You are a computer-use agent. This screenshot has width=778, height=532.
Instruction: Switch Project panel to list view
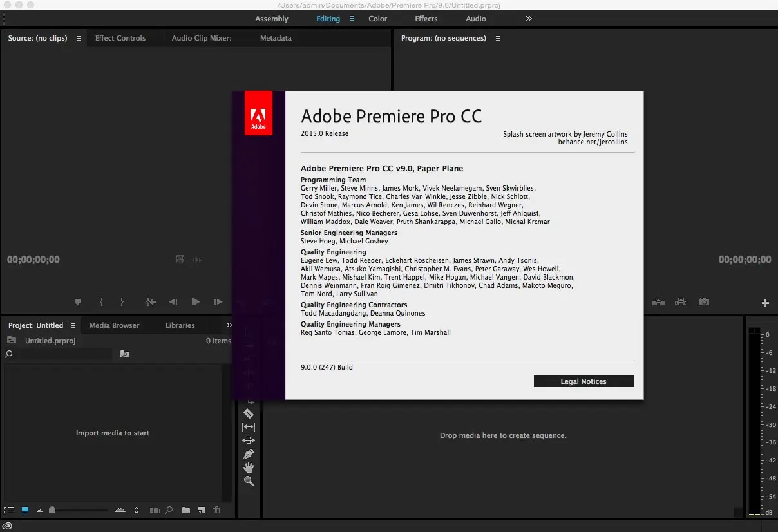point(8,510)
